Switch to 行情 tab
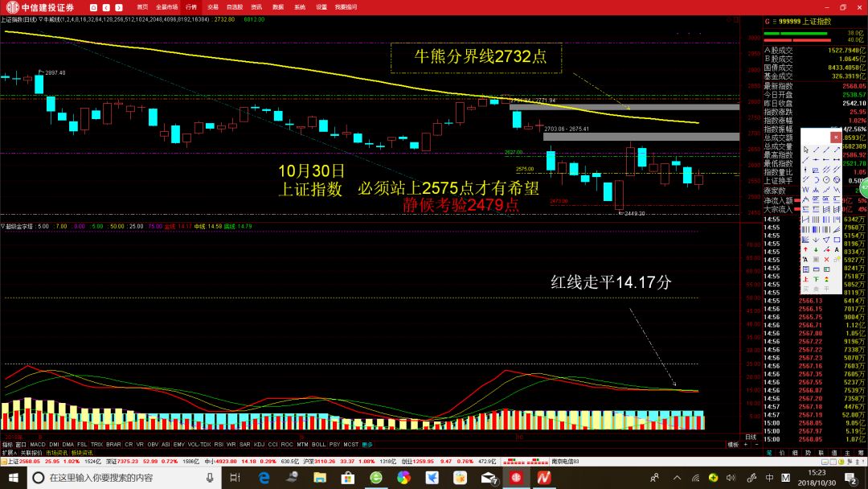Screen dimensions: 868x489 [191, 7]
